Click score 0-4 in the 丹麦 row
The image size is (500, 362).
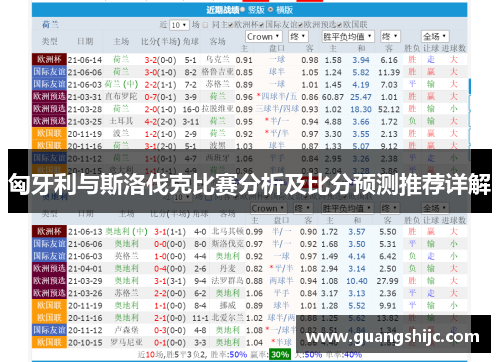160,269
